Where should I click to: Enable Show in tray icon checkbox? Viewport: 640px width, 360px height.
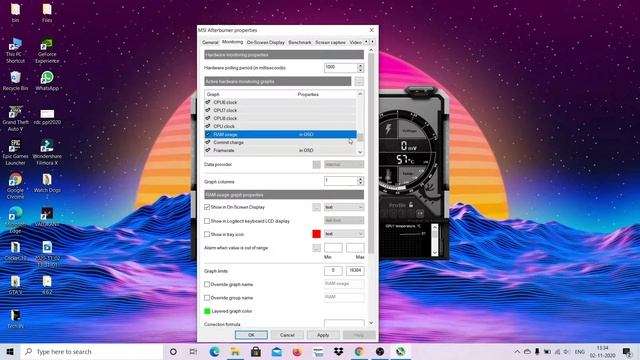pyautogui.click(x=207, y=234)
